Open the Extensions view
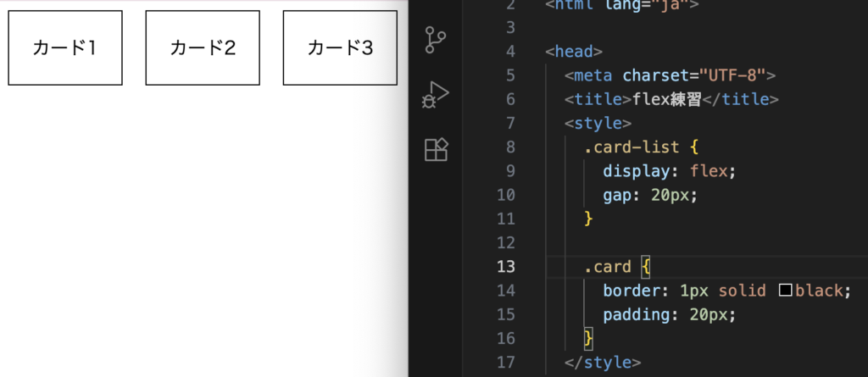The height and width of the screenshot is (377, 868). (436, 149)
